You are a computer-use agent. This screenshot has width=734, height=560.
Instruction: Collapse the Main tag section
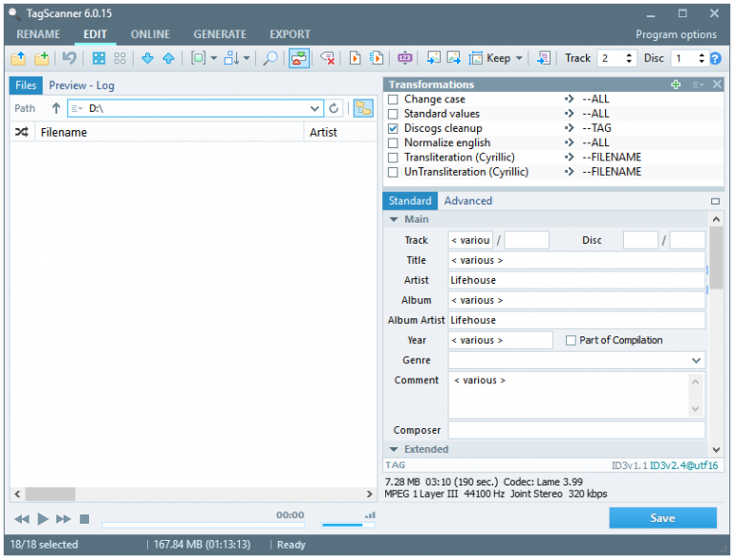pos(394,220)
